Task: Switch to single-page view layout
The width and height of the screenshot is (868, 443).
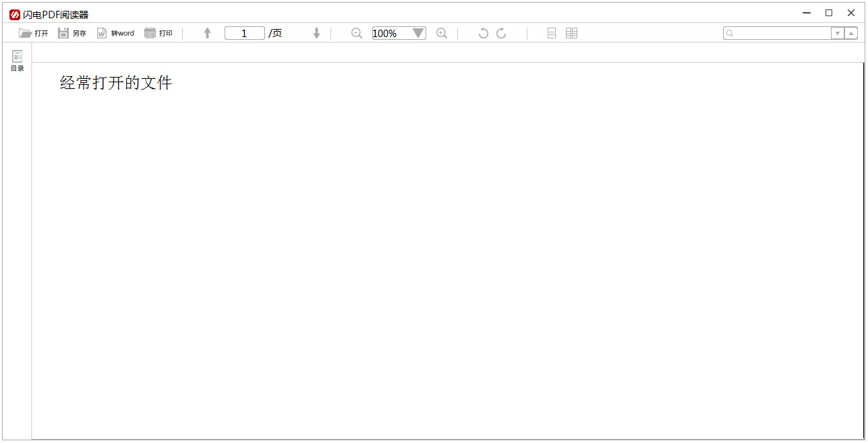Action: coord(552,33)
